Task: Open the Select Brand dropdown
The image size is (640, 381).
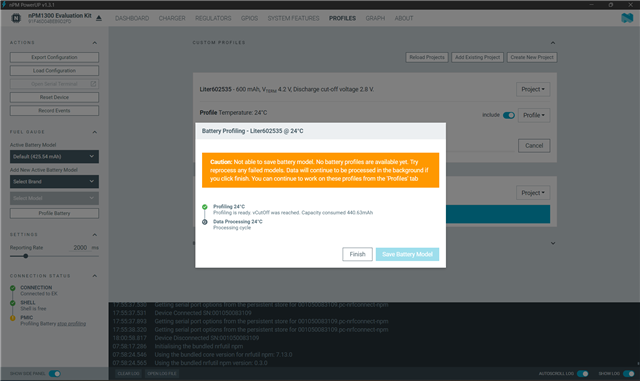Action: click(54, 181)
